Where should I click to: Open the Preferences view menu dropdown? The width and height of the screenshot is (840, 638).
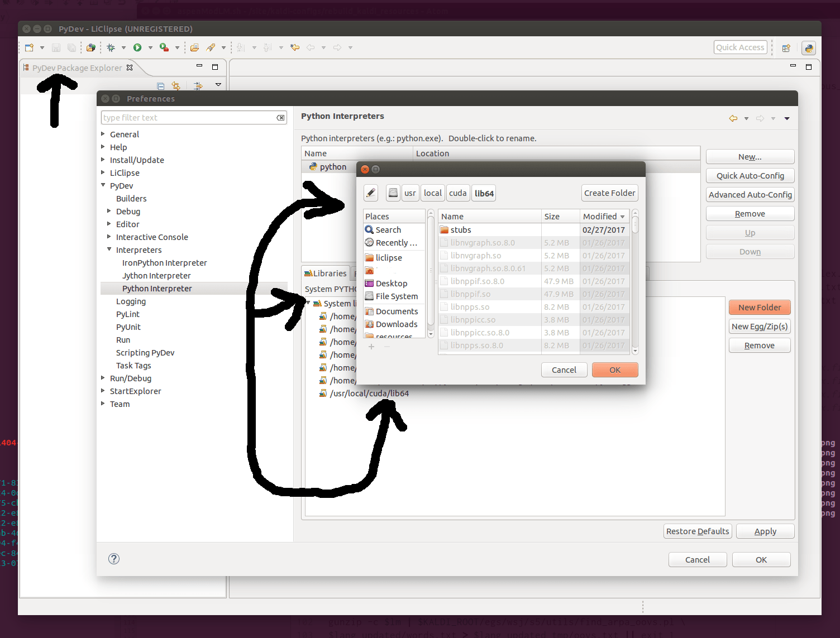pos(787,118)
